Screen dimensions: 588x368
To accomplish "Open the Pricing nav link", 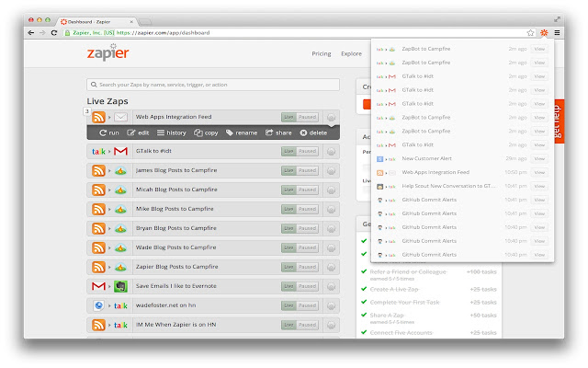I will point(322,54).
